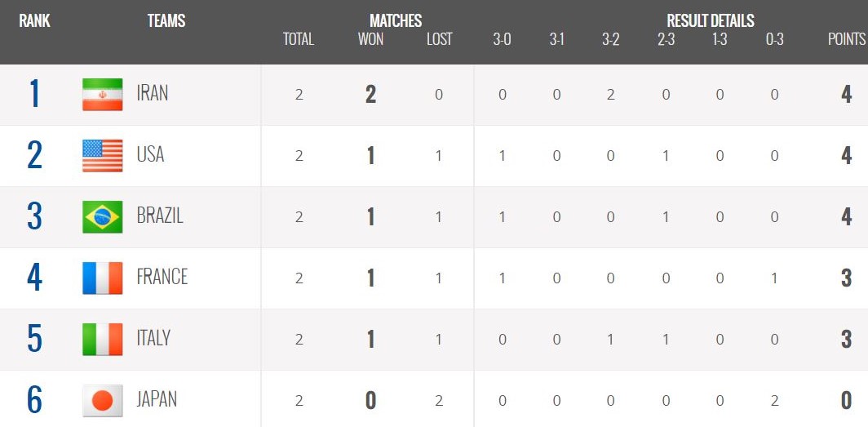The image size is (868, 427).
Task: Open the USA team link
Action: pyautogui.click(x=151, y=154)
